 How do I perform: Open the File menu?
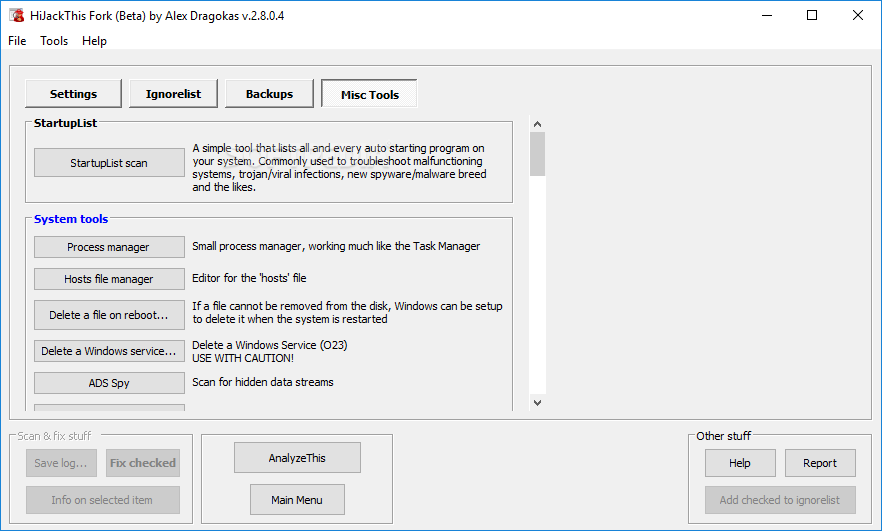[x=17, y=40]
